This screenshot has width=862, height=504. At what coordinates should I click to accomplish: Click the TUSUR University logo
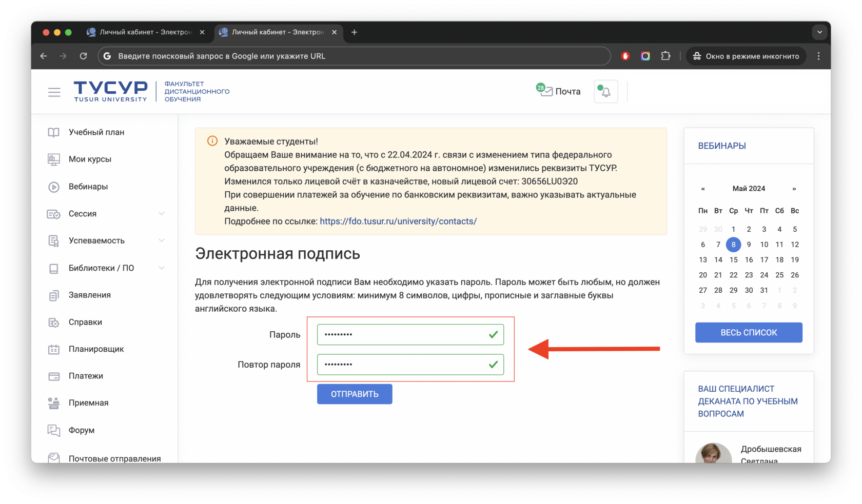click(x=110, y=91)
